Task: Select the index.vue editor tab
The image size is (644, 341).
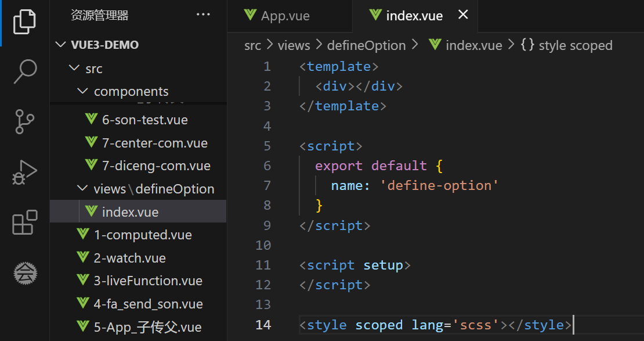Action: point(414,16)
